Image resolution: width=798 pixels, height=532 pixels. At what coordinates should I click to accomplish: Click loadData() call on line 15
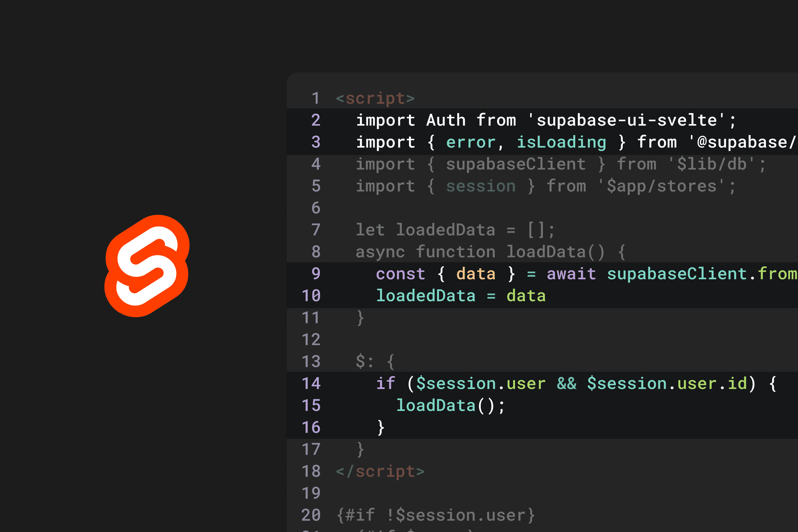(x=446, y=406)
